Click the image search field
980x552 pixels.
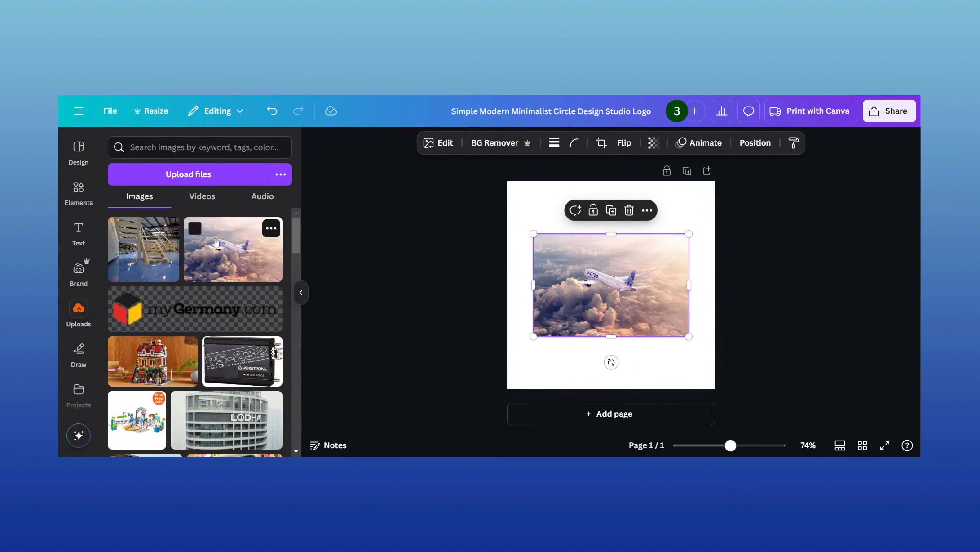(199, 147)
